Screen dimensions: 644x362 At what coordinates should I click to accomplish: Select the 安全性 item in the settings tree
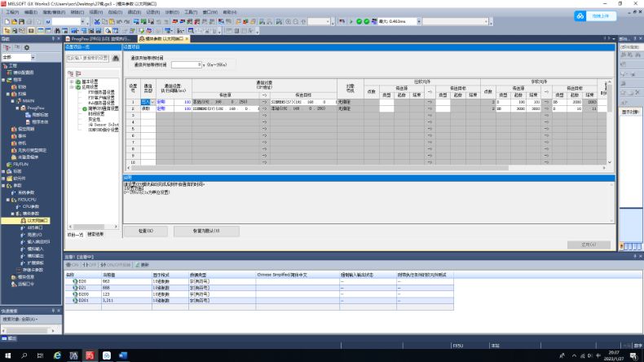click(94, 119)
